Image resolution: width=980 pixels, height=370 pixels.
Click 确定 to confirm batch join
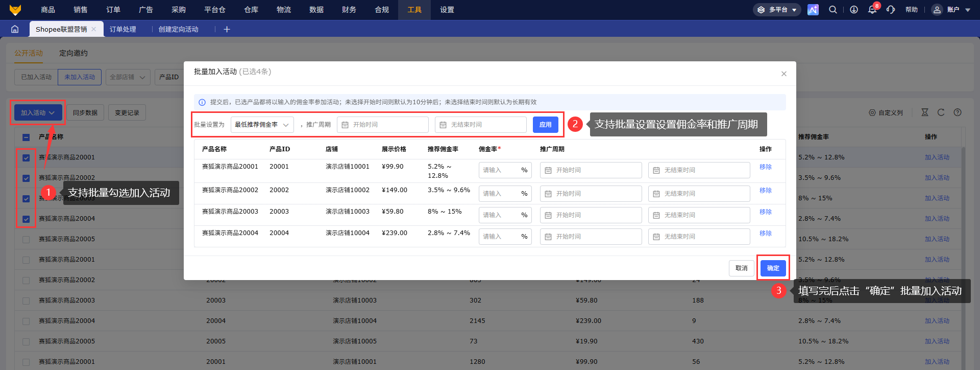click(x=773, y=268)
